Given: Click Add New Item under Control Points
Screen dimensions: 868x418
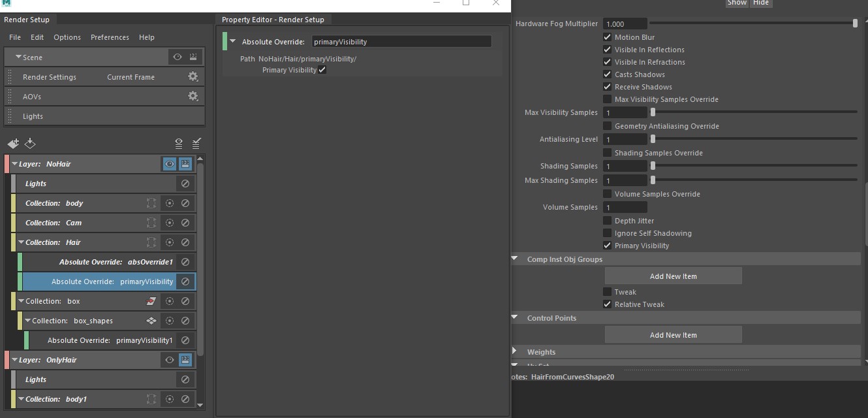Looking at the screenshot, I should point(673,335).
